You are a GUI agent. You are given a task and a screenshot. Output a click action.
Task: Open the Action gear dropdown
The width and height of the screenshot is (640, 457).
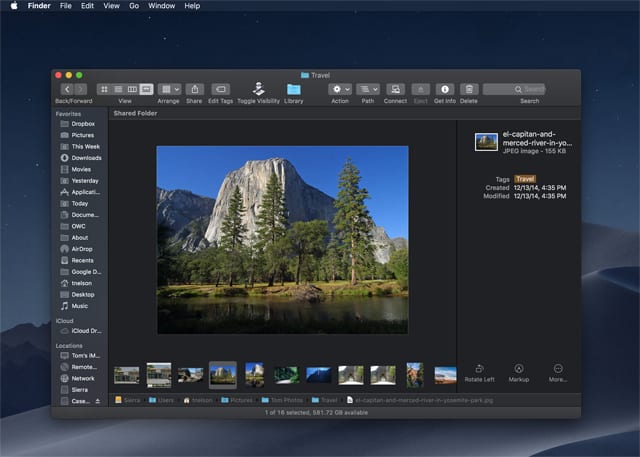pyautogui.click(x=340, y=89)
